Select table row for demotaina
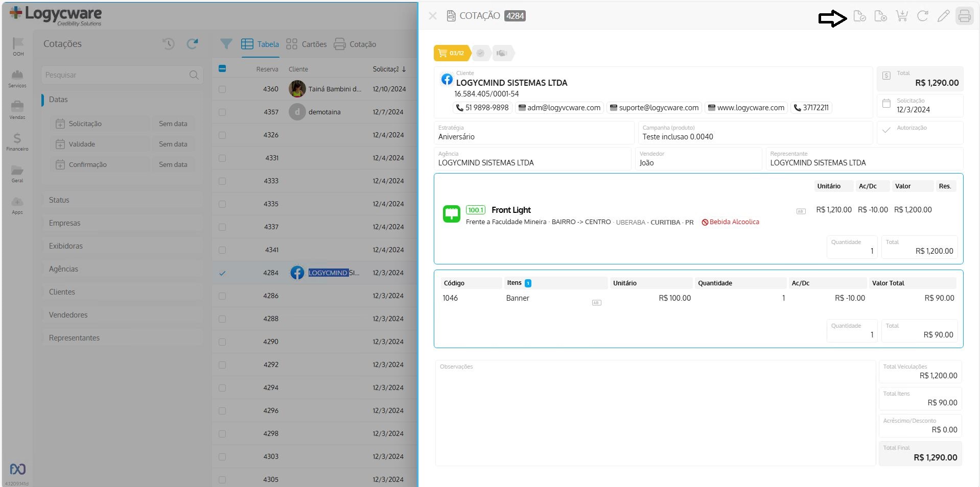980x487 pixels. click(315, 112)
